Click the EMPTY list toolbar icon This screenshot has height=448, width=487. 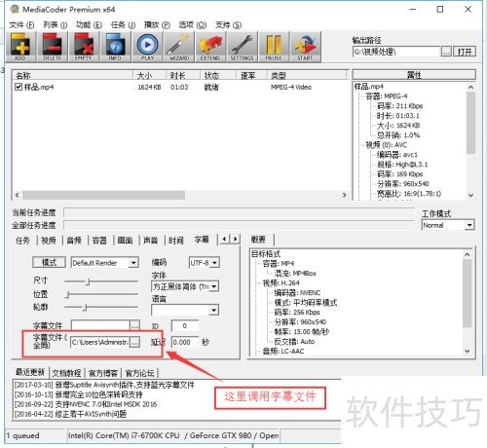coord(84,47)
